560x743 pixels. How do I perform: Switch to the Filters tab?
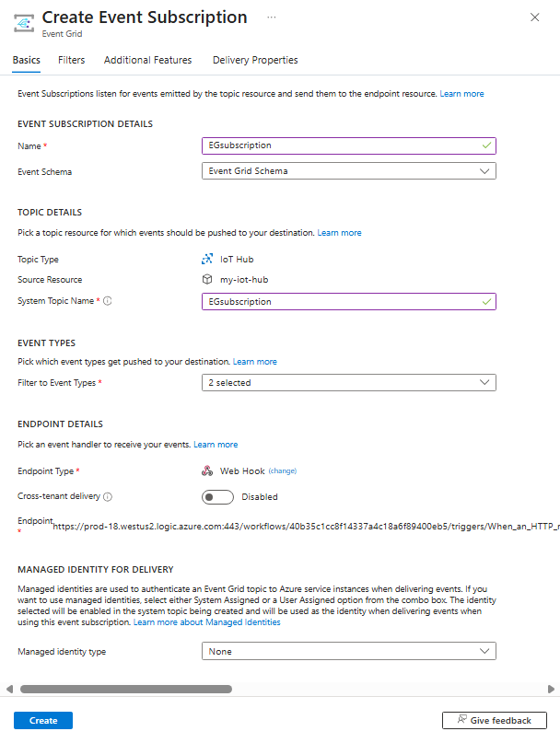click(x=71, y=60)
